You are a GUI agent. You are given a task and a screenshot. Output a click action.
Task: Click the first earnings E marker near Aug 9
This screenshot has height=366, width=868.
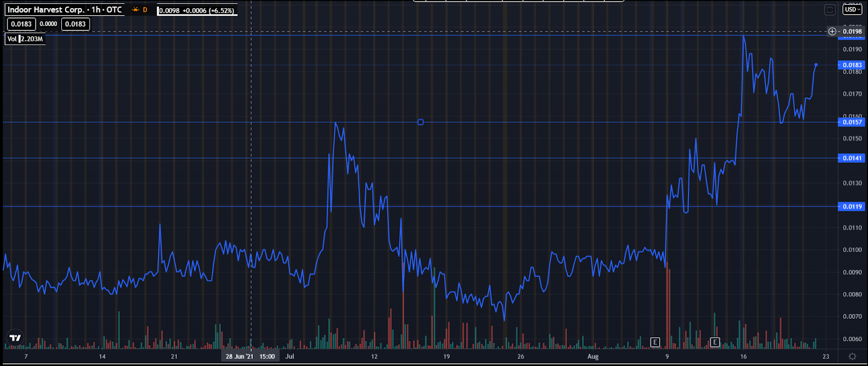click(655, 342)
